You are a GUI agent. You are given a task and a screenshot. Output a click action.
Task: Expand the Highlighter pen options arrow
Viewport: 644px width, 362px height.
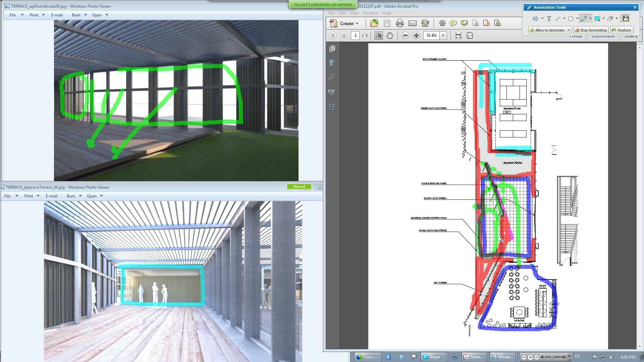pyautogui.click(x=590, y=19)
